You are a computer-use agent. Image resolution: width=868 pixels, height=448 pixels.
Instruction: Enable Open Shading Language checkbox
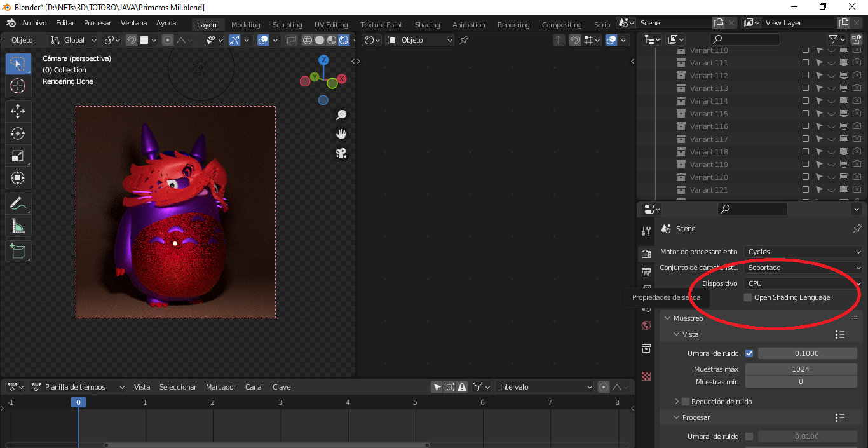click(748, 297)
